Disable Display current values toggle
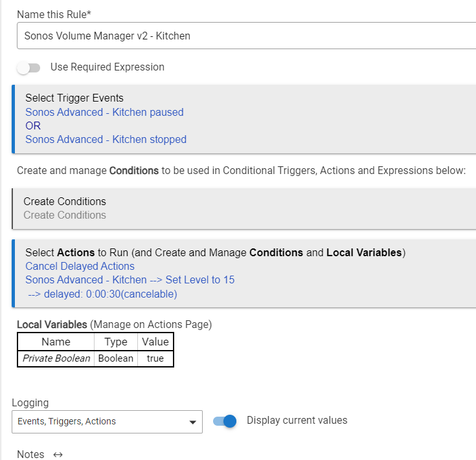This screenshot has height=460, width=476. pyautogui.click(x=225, y=421)
